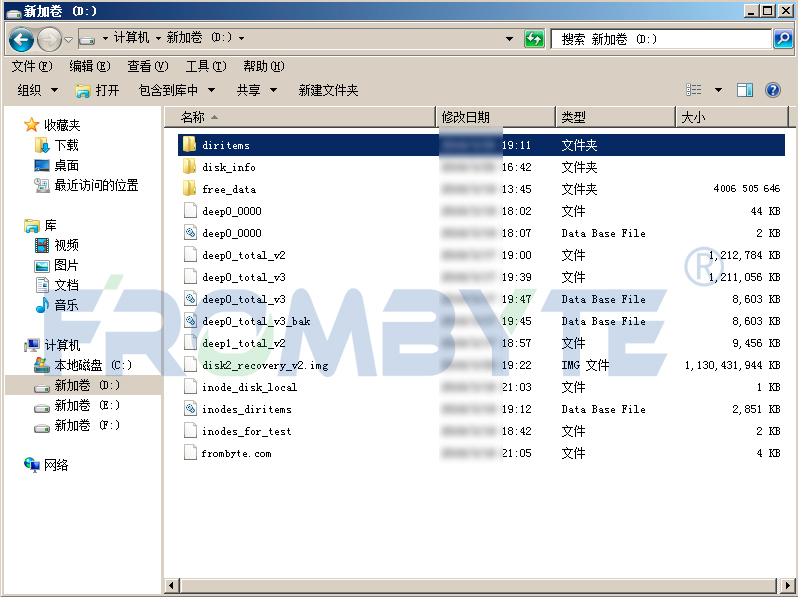The image size is (799, 597).
Task: Select the diritems folder icon
Action: pos(190,145)
